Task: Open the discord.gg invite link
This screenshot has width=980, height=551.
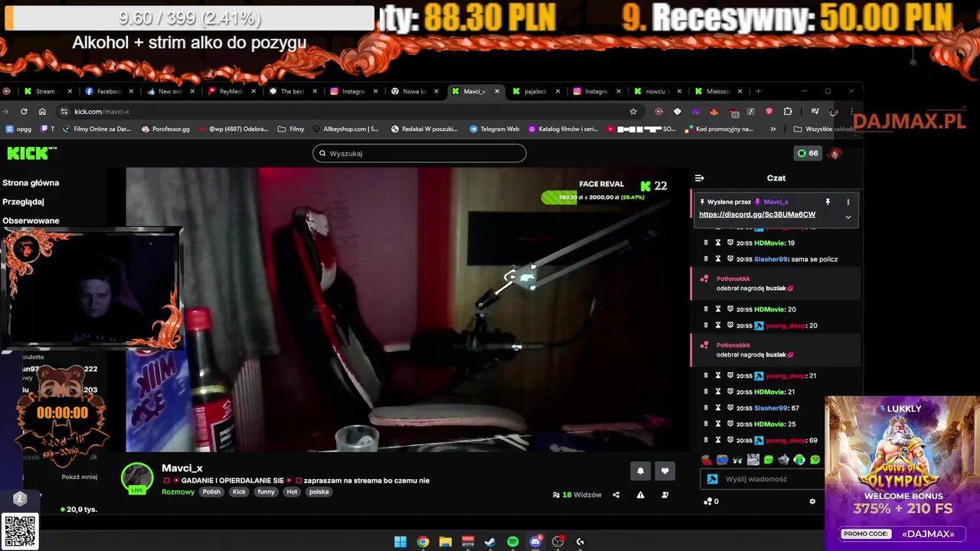Action: pos(757,215)
